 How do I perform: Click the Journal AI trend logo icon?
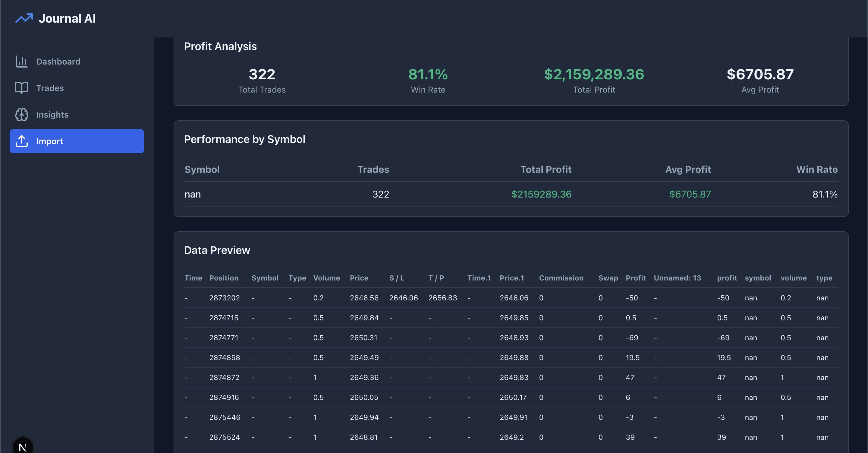(24, 18)
